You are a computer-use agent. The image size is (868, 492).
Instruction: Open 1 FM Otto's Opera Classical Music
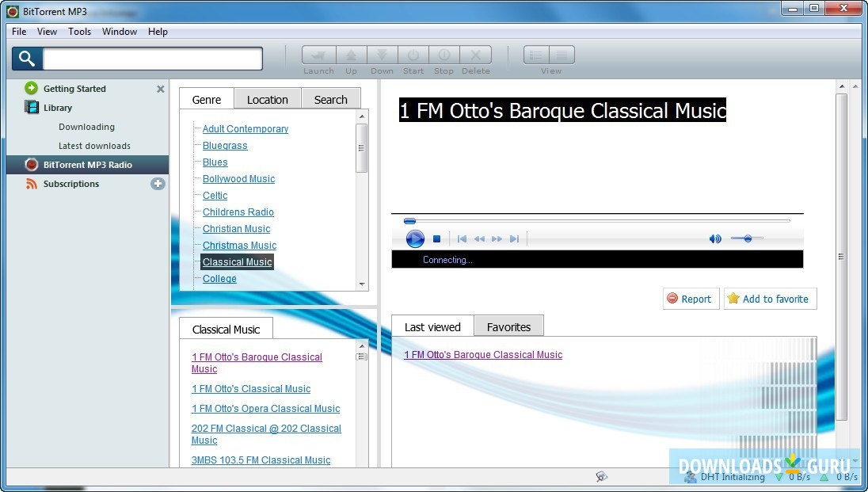(x=266, y=409)
